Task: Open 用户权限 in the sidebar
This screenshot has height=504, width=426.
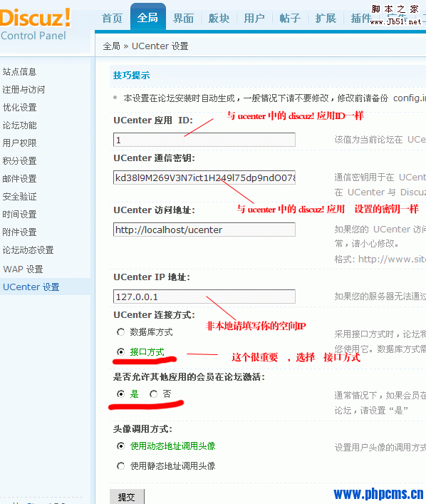Action: [20, 143]
